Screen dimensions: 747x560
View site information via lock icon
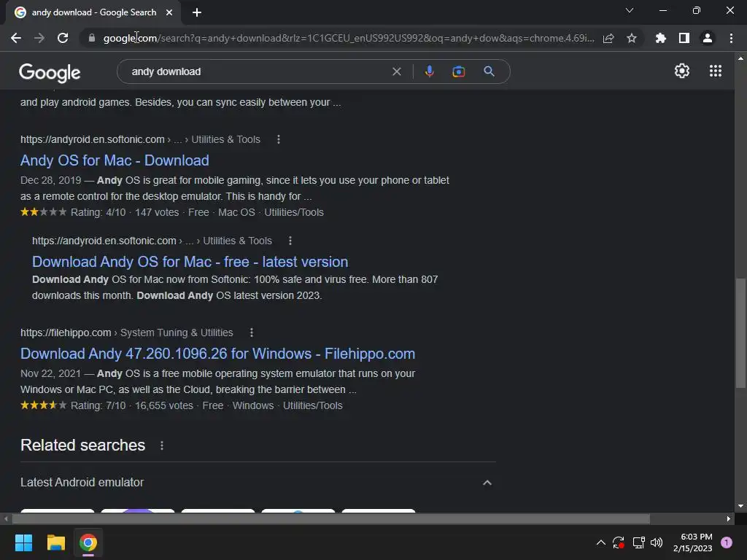click(x=92, y=38)
